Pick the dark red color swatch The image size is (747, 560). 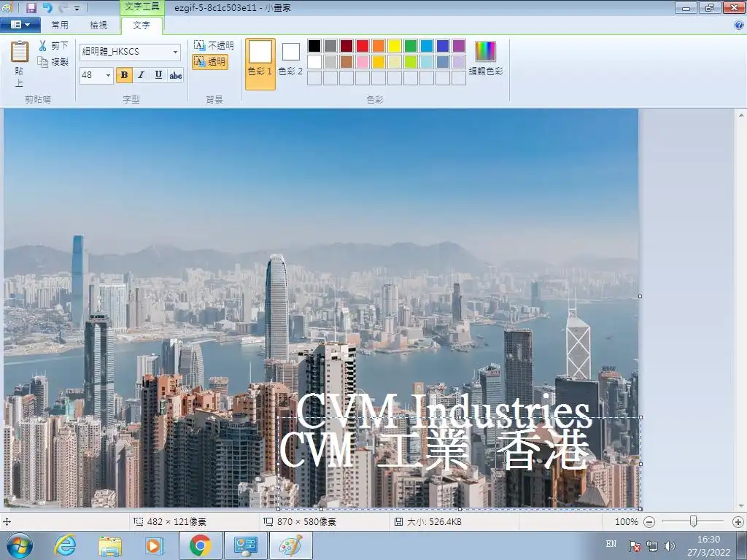point(347,46)
